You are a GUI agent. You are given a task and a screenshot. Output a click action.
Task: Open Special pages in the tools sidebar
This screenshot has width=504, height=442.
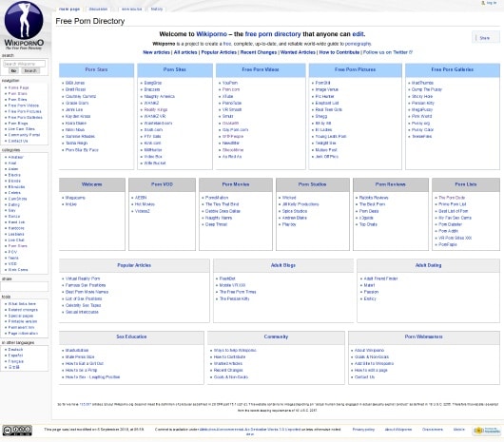pos(21,317)
